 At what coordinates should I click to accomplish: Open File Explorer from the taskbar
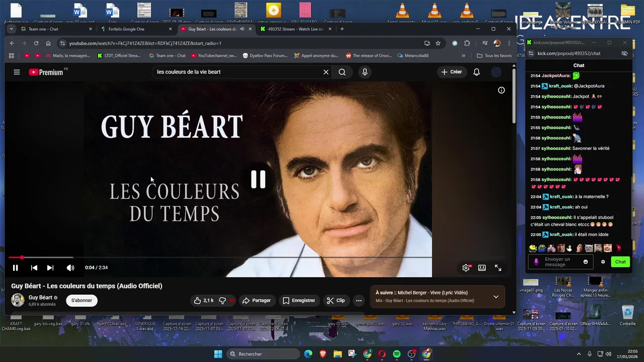[x=338, y=354]
